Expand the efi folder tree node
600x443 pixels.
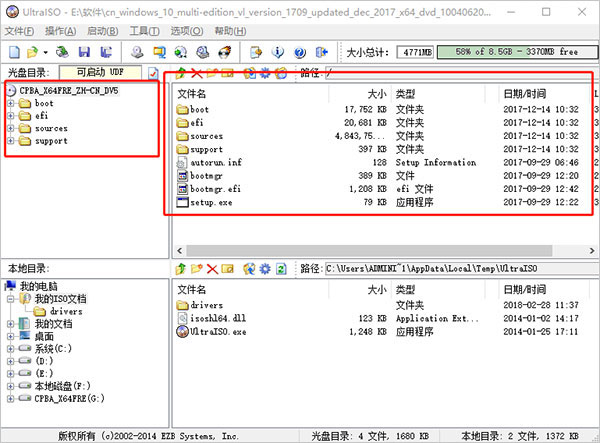pos(11,116)
